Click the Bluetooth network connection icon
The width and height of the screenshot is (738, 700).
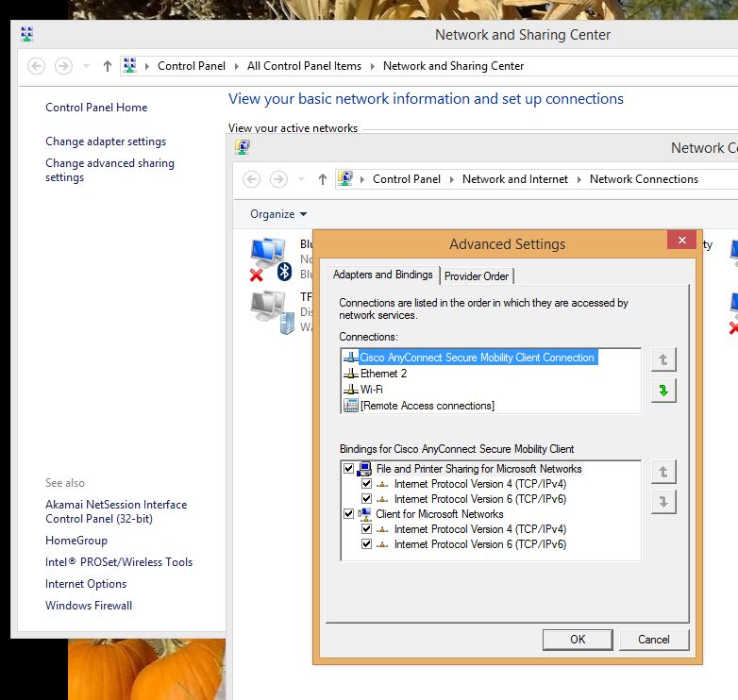click(x=269, y=258)
